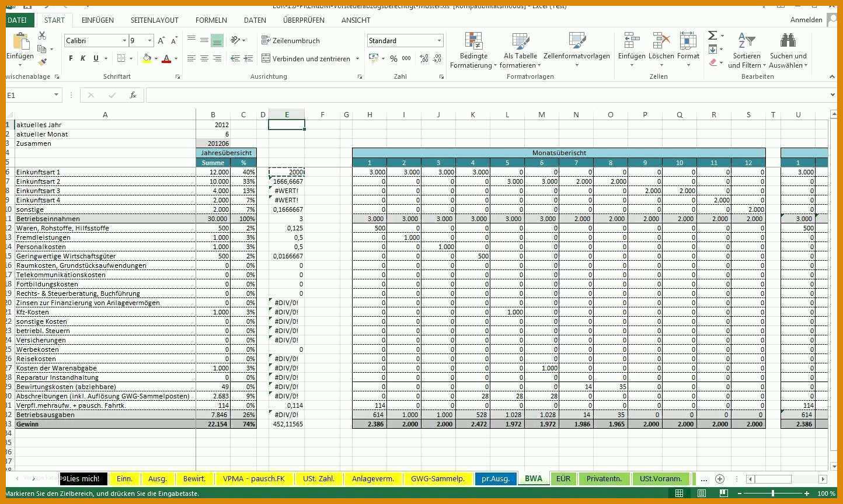Open the GWG-Sammelp. sheet tab

(438, 478)
